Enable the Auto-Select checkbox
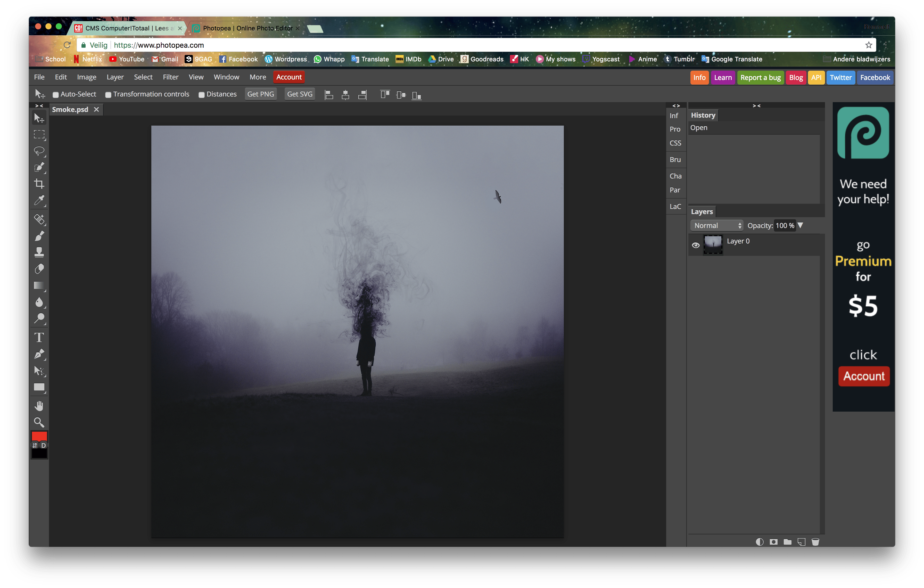The width and height of the screenshot is (924, 588). (x=56, y=95)
